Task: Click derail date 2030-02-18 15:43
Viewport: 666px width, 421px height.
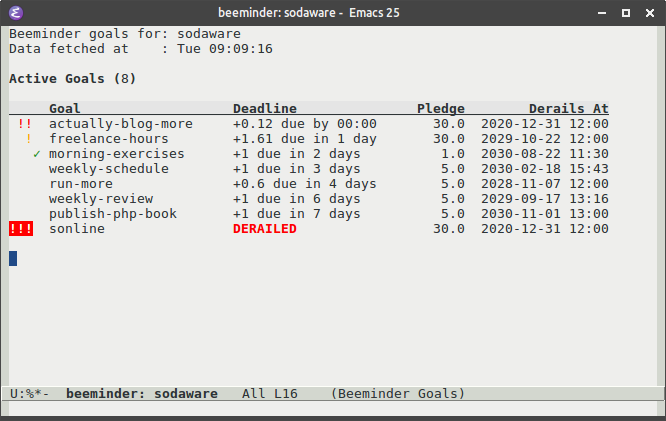Action: (x=545, y=169)
